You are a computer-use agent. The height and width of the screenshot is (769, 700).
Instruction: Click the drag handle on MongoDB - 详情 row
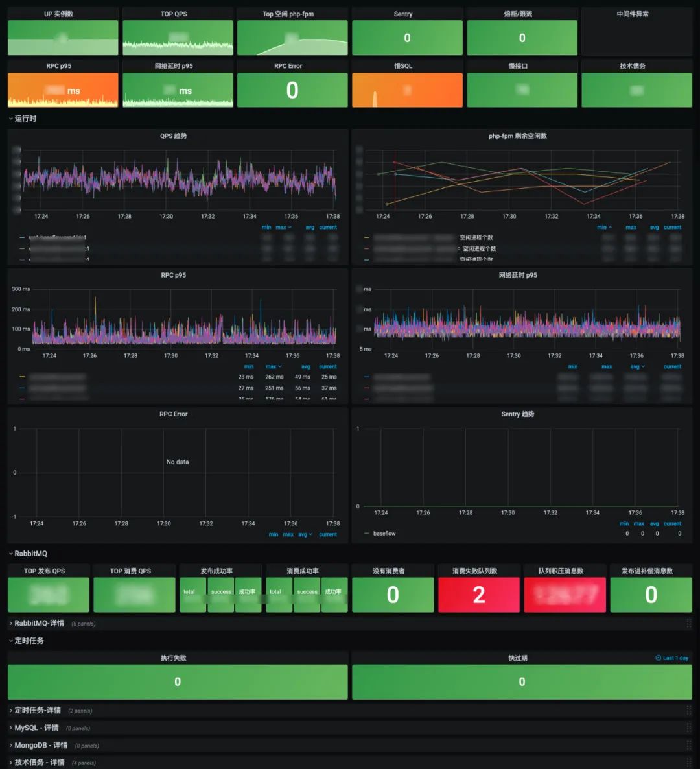point(688,745)
